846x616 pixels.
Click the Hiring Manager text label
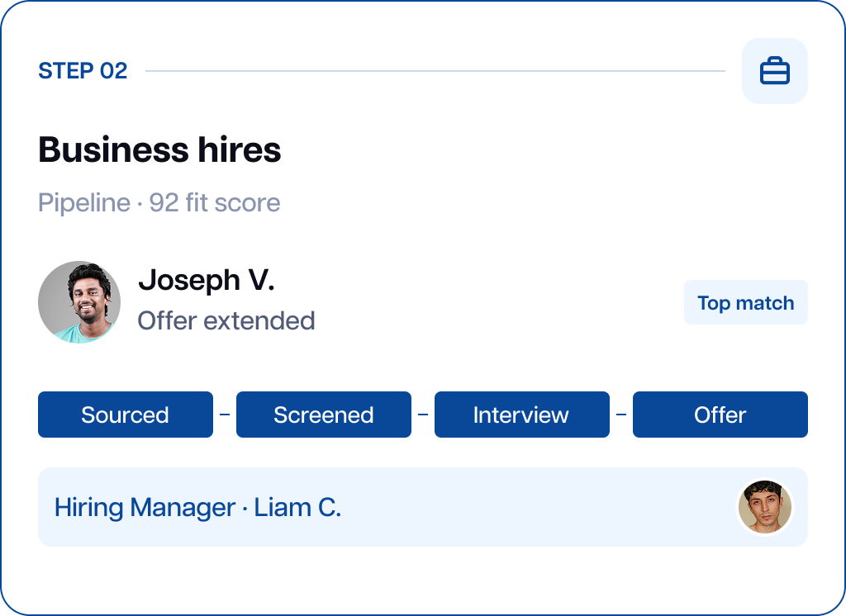[145, 508]
